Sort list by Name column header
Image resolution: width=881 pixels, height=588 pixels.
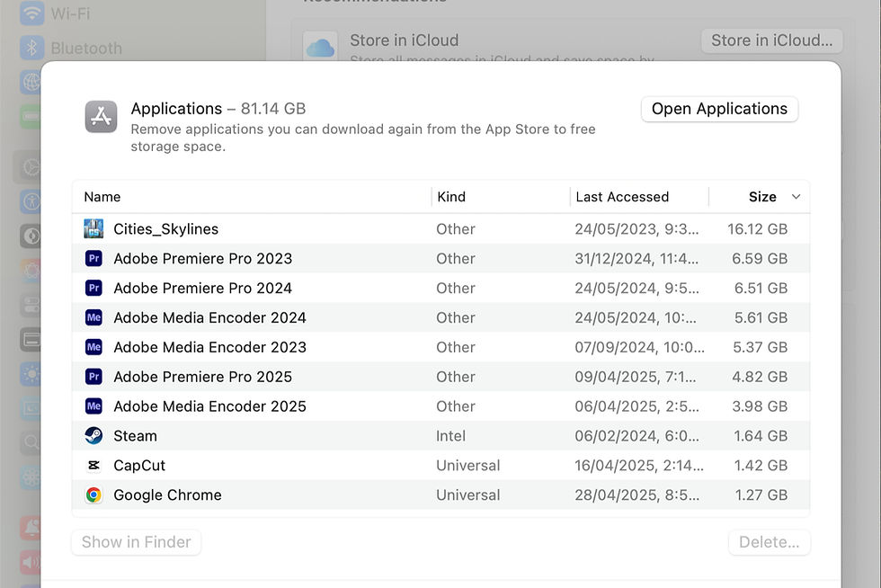point(102,197)
